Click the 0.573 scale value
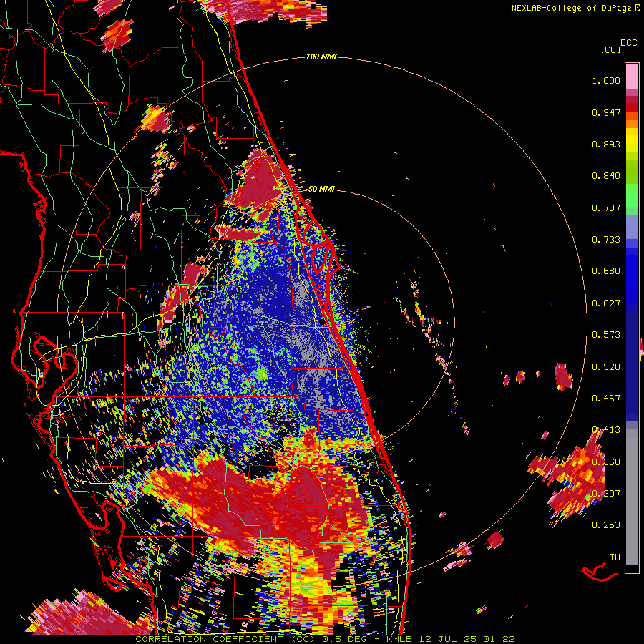Image resolution: width=644 pixels, height=644 pixels. [606, 335]
